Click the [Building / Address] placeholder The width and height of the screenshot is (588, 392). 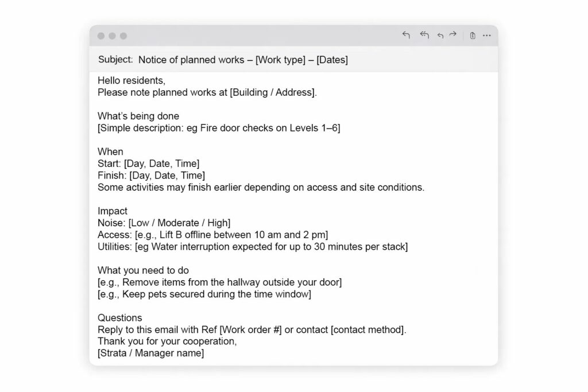(x=273, y=92)
